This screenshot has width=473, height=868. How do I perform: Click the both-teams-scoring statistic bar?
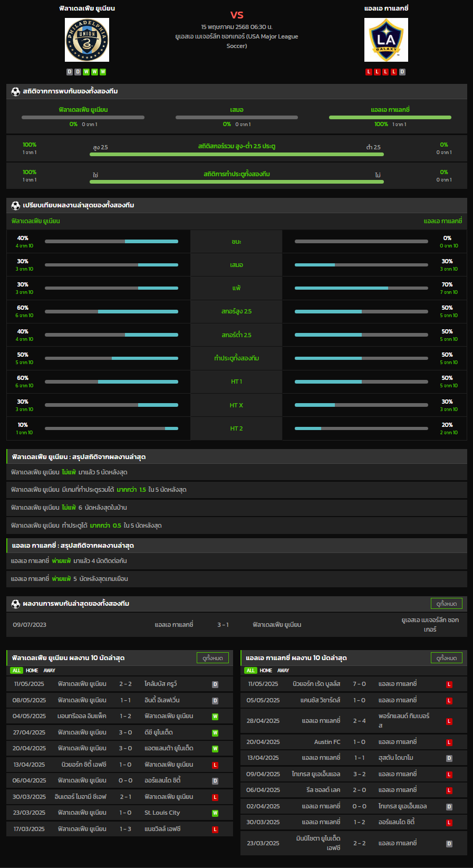tap(237, 182)
